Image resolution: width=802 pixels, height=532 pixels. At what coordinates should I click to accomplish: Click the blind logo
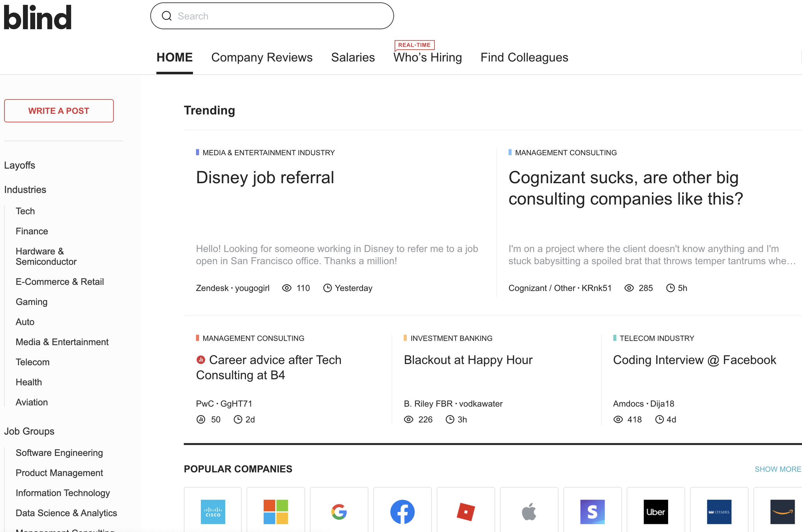coord(37,17)
